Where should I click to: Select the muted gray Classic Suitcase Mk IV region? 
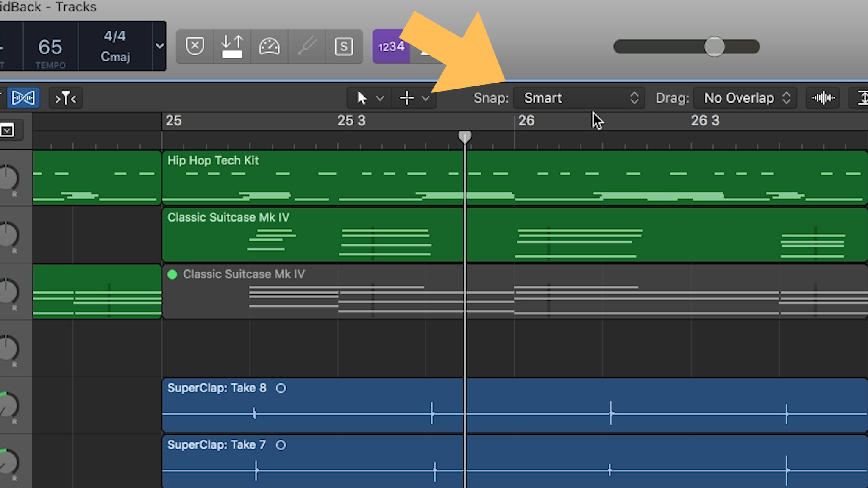pos(515,291)
